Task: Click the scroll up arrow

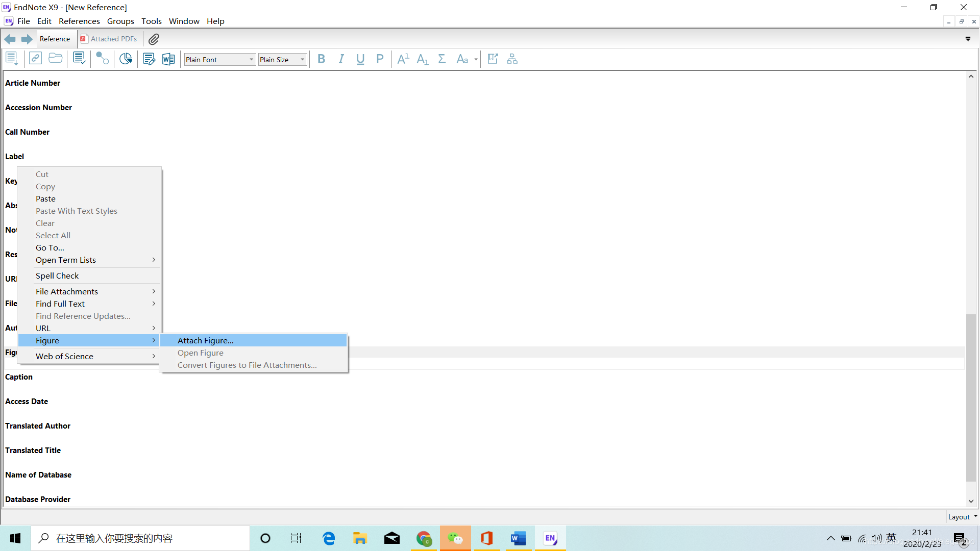Action: point(971,77)
